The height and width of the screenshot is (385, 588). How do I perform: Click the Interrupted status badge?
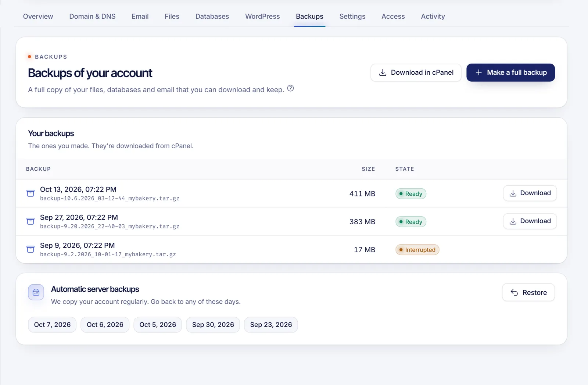coord(417,250)
